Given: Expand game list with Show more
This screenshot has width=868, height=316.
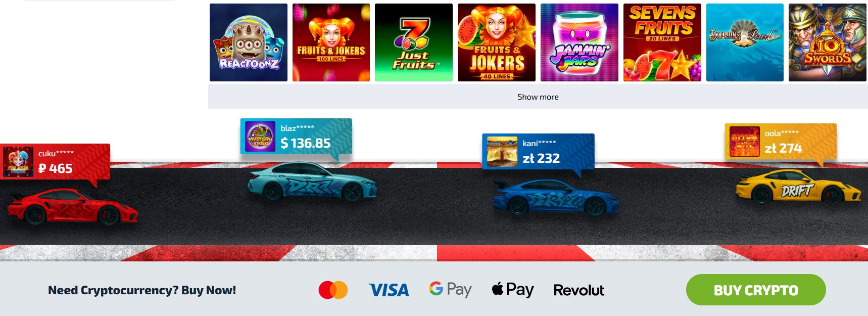Looking at the screenshot, I should pyautogui.click(x=538, y=97).
